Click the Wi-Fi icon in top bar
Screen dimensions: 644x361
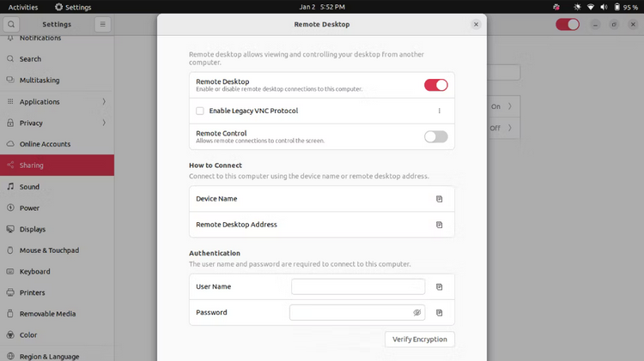591,7
